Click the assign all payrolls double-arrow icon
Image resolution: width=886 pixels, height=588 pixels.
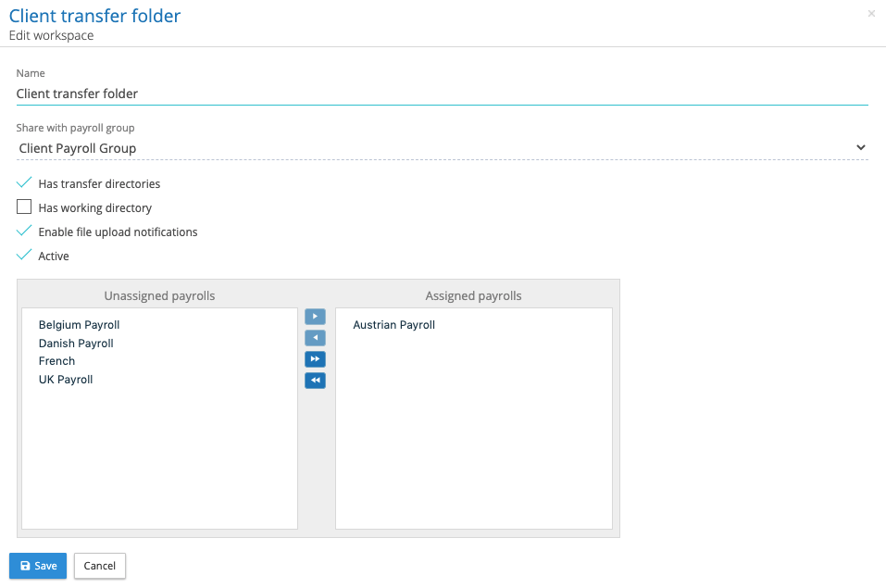click(315, 359)
